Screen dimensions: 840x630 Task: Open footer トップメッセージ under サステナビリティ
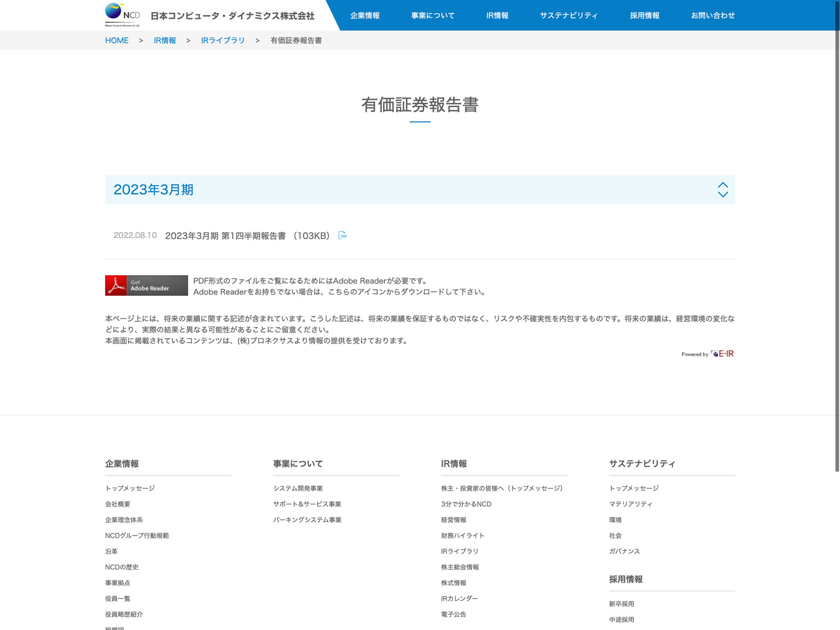click(x=634, y=488)
